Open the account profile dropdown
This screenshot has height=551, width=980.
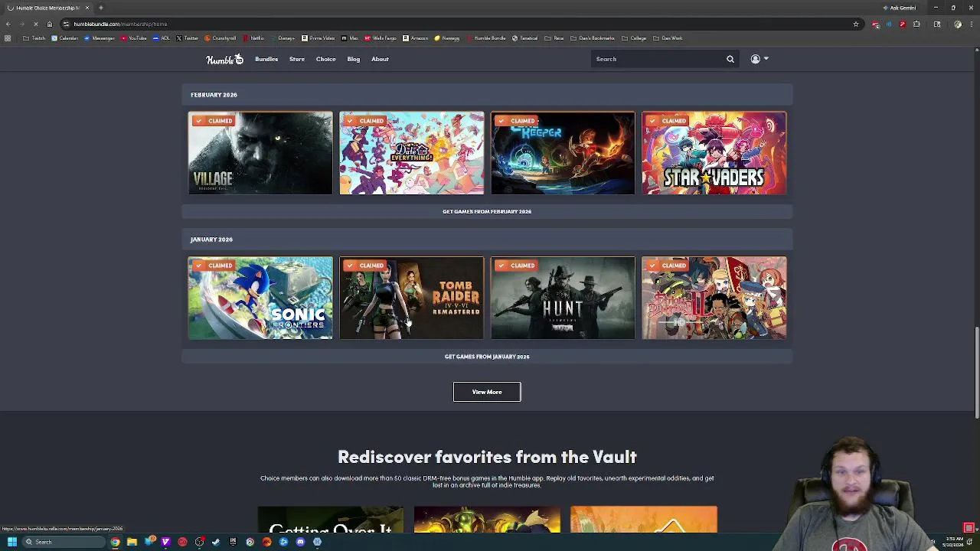(x=759, y=59)
